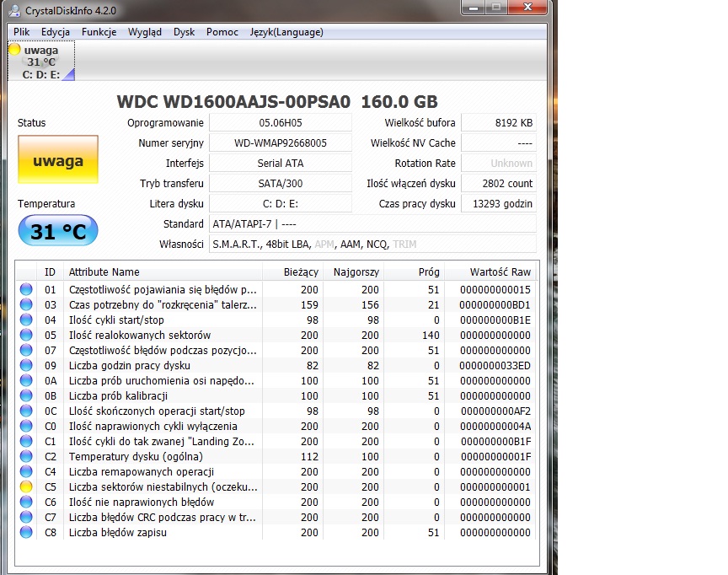Open the Język(Language) menu

click(286, 32)
